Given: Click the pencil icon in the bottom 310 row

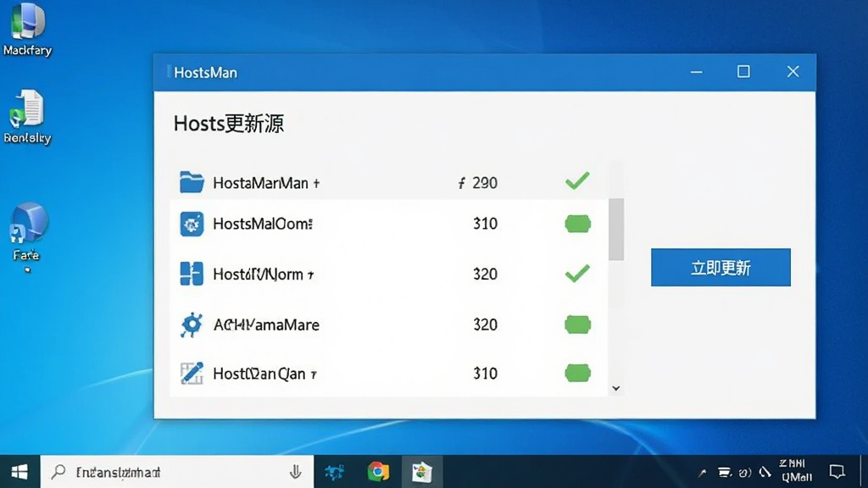Looking at the screenshot, I should click(x=192, y=374).
